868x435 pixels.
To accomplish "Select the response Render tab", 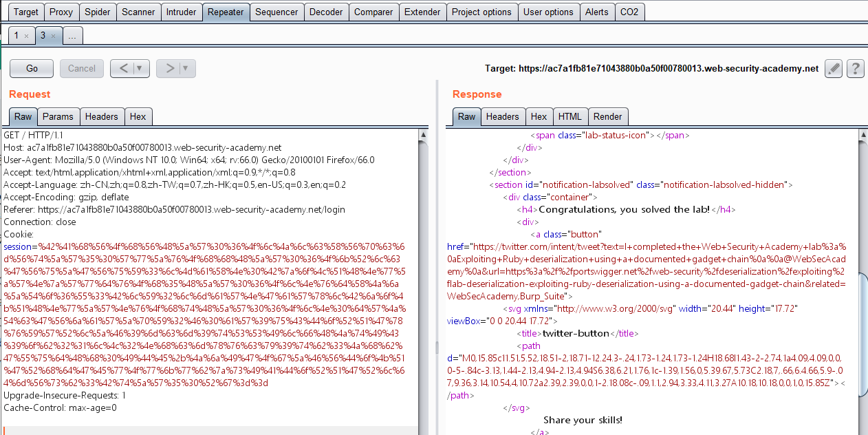I will coord(607,116).
